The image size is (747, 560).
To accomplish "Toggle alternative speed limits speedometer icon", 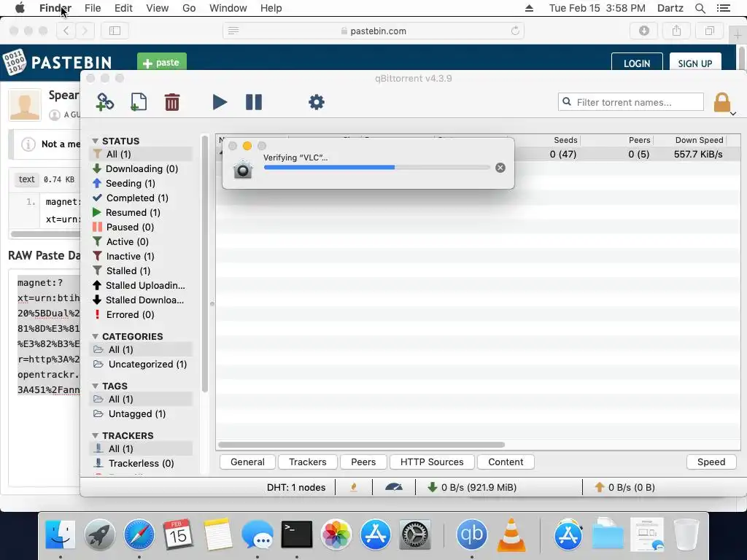I will click(393, 487).
